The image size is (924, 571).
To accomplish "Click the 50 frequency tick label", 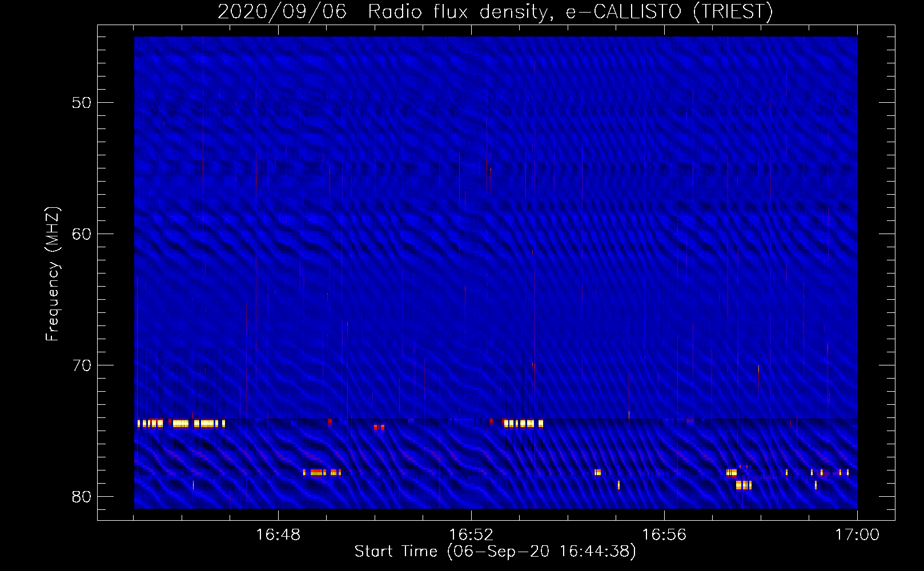I will pyautogui.click(x=82, y=103).
